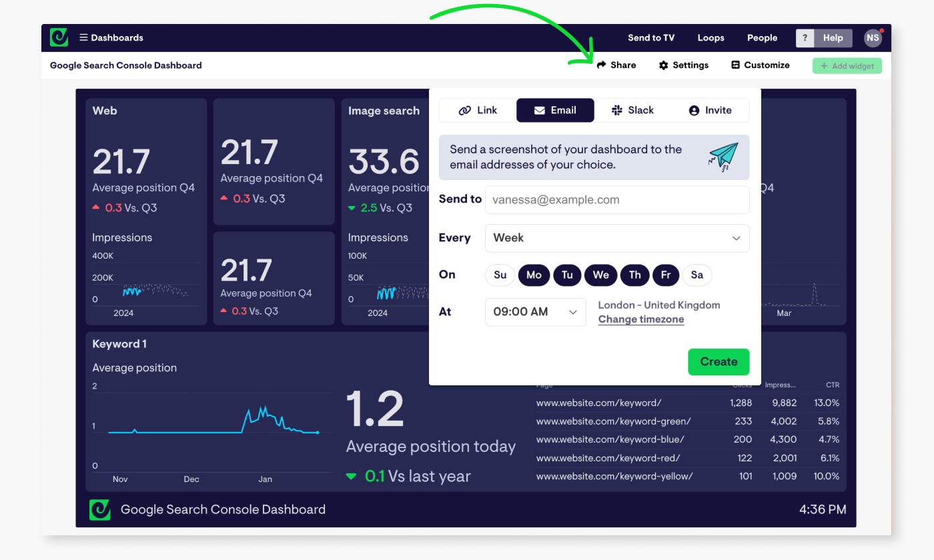Click the Create button to schedule emails
Viewport: 934px width, 560px height.
point(719,361)
